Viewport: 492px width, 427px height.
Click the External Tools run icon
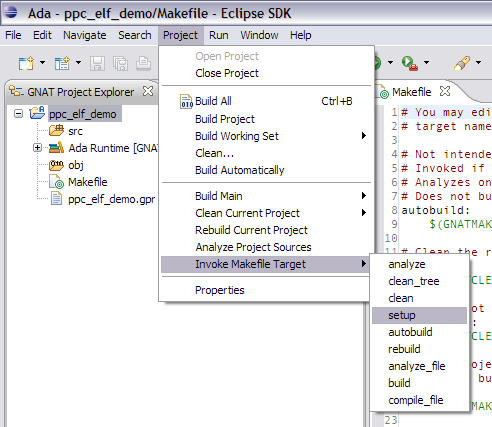click(410, 63)
